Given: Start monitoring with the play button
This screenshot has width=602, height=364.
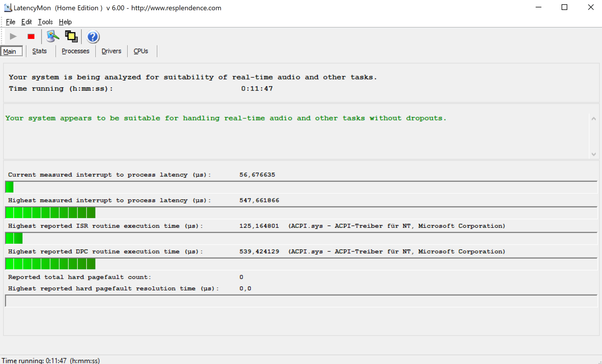Looking at the screenshot, I should click(13, 37).
